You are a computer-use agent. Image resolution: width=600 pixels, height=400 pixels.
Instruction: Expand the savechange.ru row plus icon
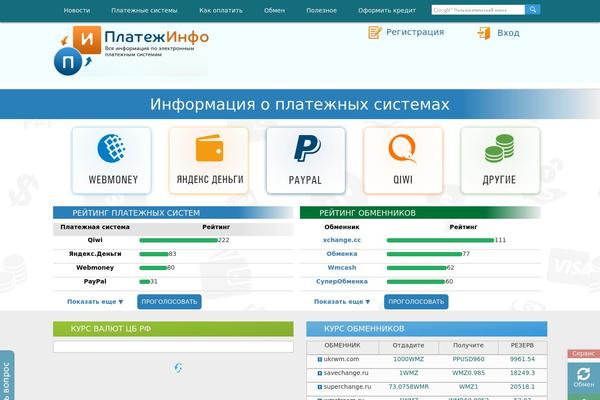point(320,373)
